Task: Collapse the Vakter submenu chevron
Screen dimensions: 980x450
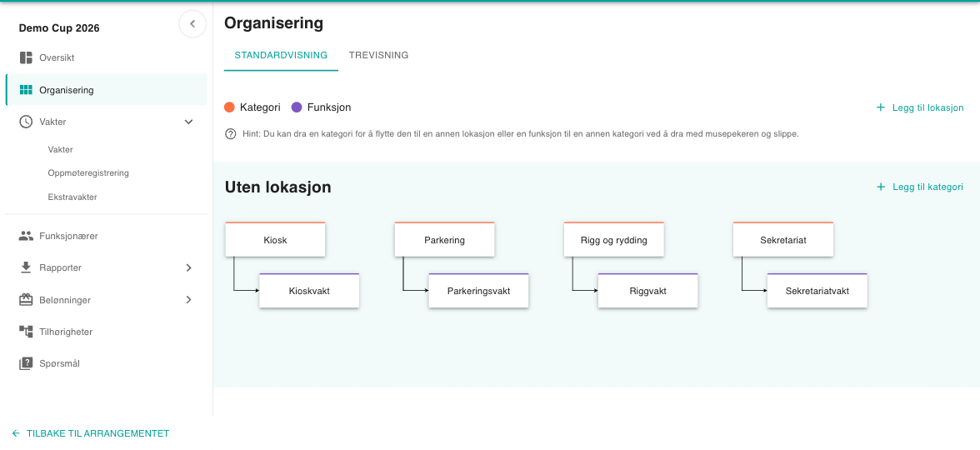Action: coord(188,122)
